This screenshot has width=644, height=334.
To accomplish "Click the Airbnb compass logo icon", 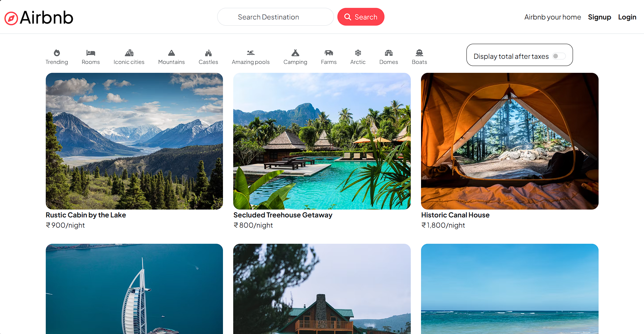I will 11,18.
